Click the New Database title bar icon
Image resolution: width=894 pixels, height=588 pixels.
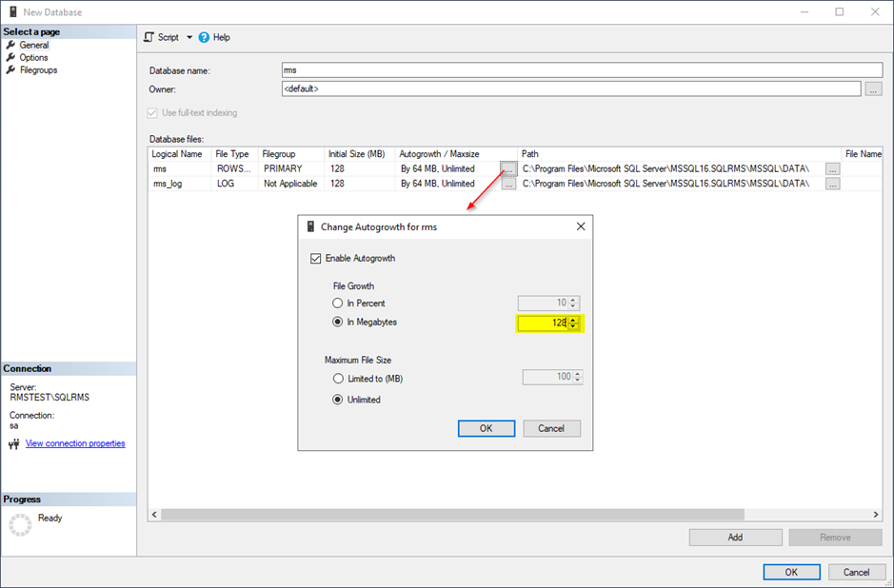click(x=13, y=12)
